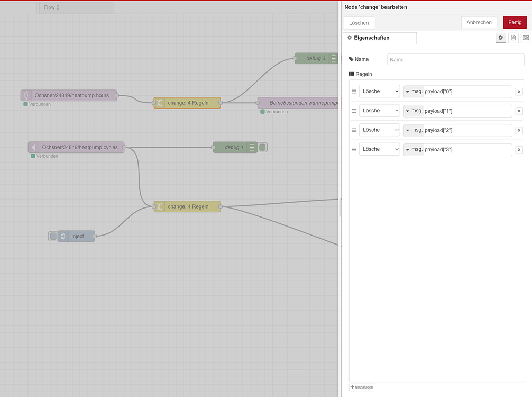
Task: Click shuffle icon on upper change node
Action: pos(159,103)
